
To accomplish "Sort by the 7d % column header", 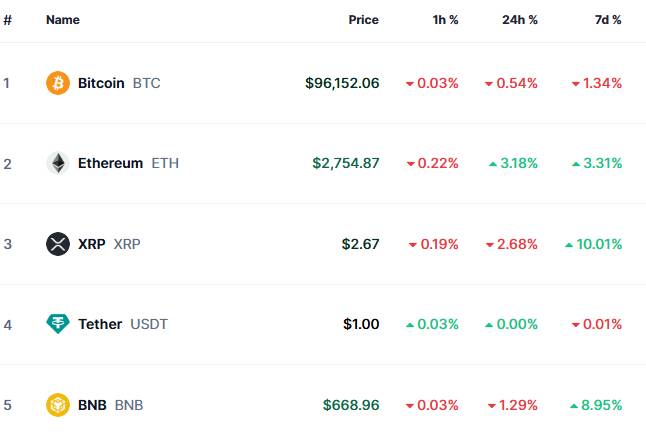I will point(607,20).
